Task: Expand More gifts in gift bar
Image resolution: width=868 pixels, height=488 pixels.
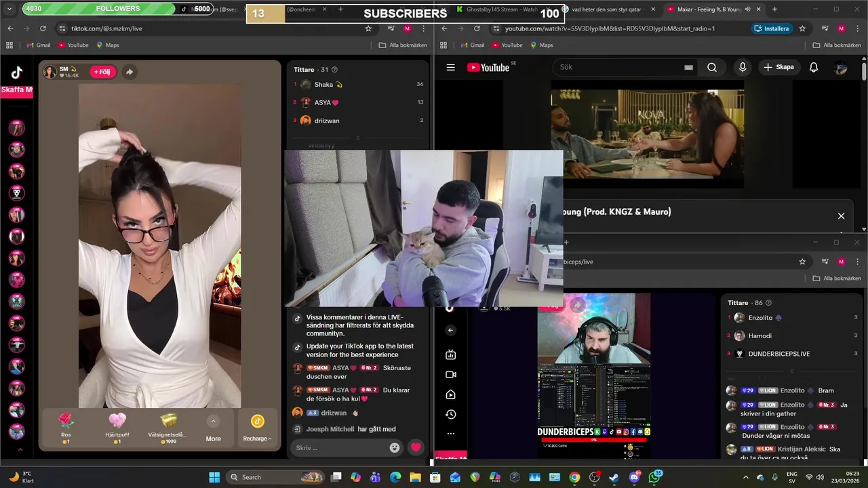Action: click(x=213, y=428)
